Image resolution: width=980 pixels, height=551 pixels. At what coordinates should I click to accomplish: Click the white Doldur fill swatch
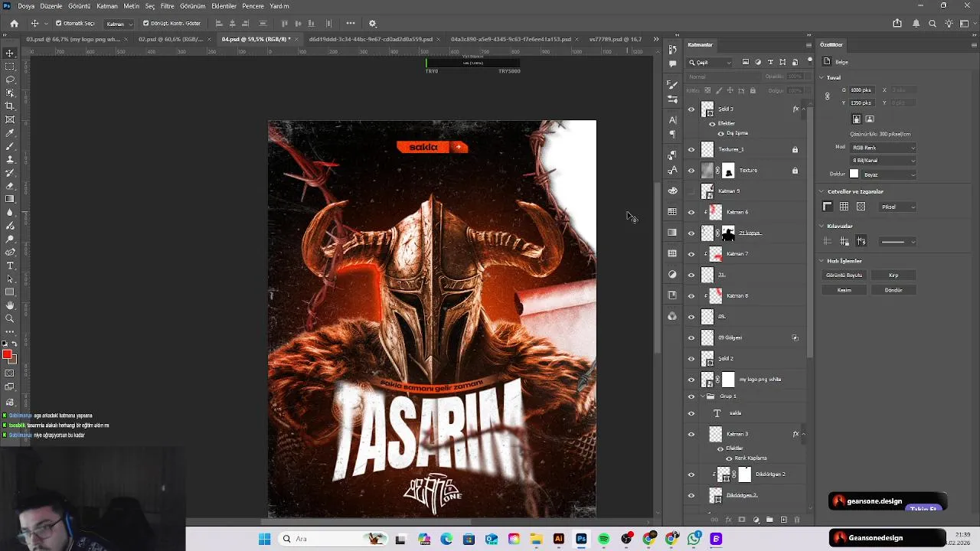pos(854,174)
